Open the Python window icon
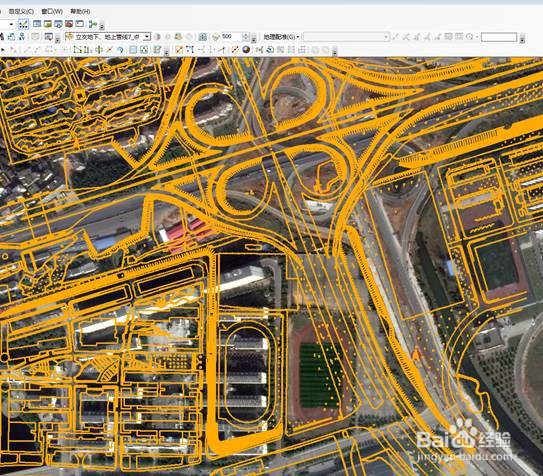Viewport: 543px width, 476px height. 80,24
